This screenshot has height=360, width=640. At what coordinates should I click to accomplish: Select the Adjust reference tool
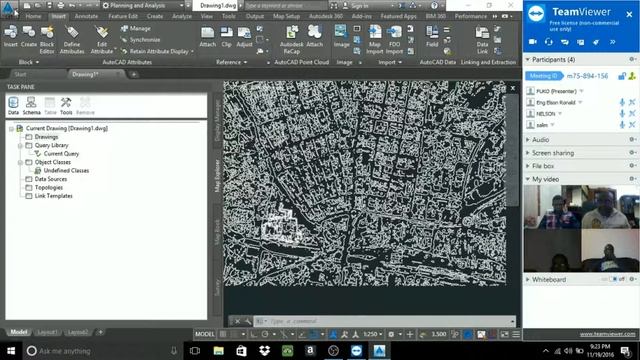[x=244, y=36]
